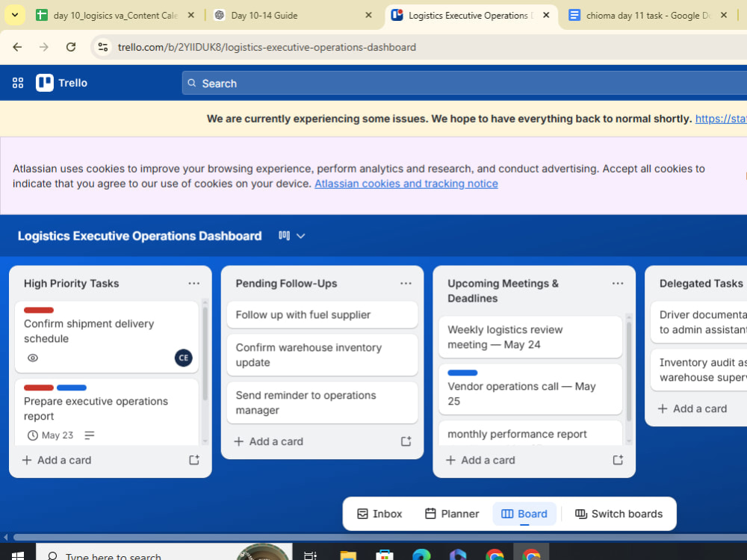Viewport: 747px width, 560px height.
Task: Click the High Priority Tasks list scrollbar
Action: 205,352
